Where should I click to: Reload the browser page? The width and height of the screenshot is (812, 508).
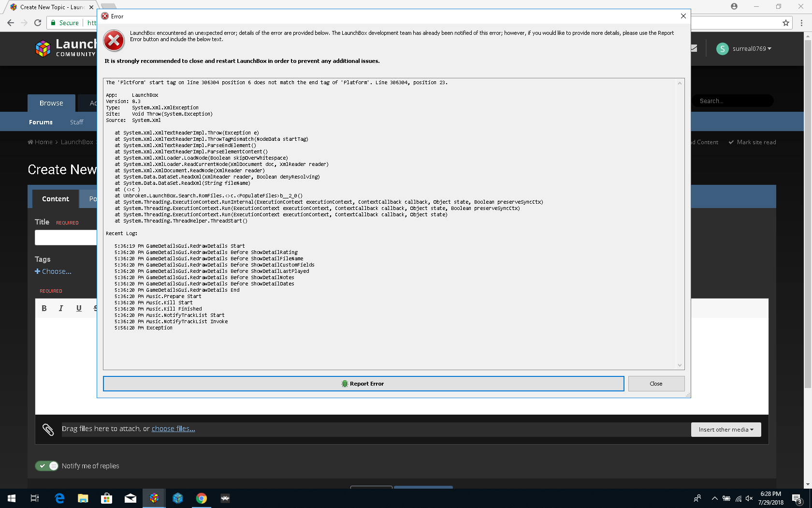[x=38, y=23]
